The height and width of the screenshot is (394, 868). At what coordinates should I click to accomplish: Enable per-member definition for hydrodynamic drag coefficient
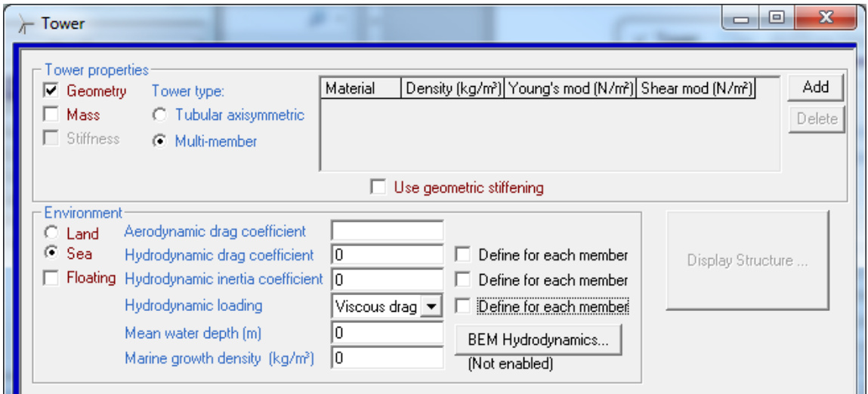465,255
